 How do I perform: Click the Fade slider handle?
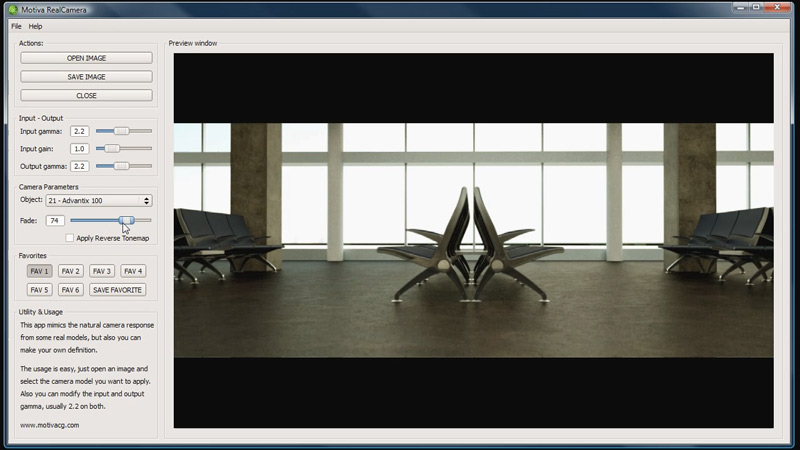click(126, 220)
